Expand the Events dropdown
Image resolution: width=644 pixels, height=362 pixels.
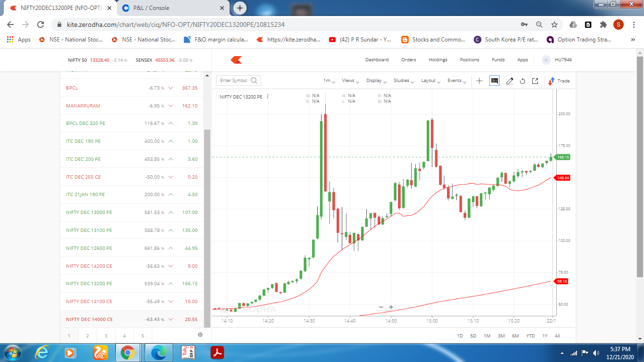pos(457,81)
